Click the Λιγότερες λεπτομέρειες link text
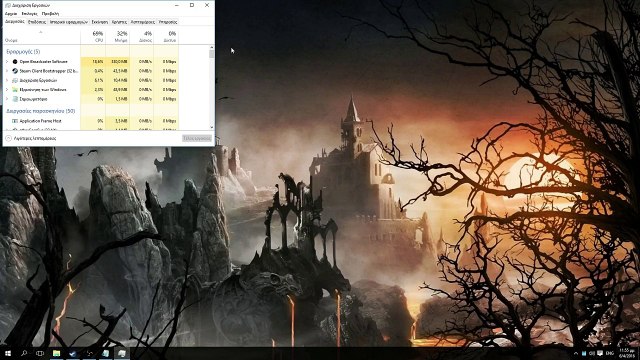This screenshot has width=640, height=360. pos(35,138)
